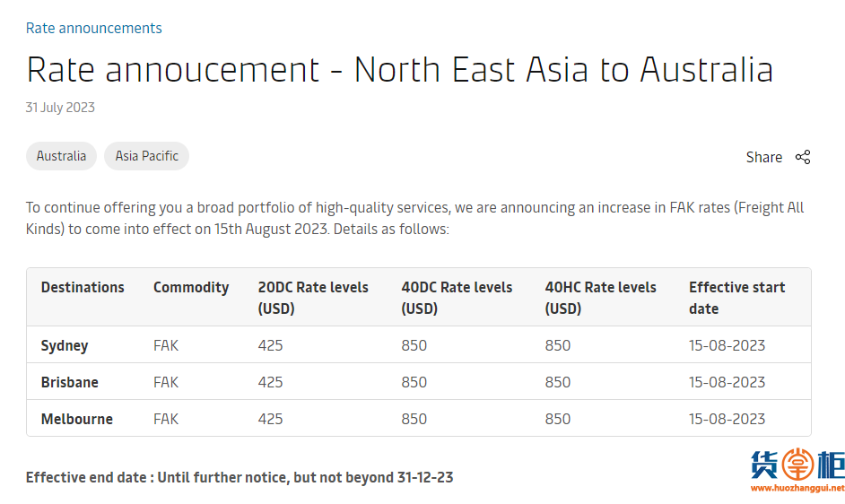The image size is (845, 504).
Task: Click the Share label
Action: [763, 157]
